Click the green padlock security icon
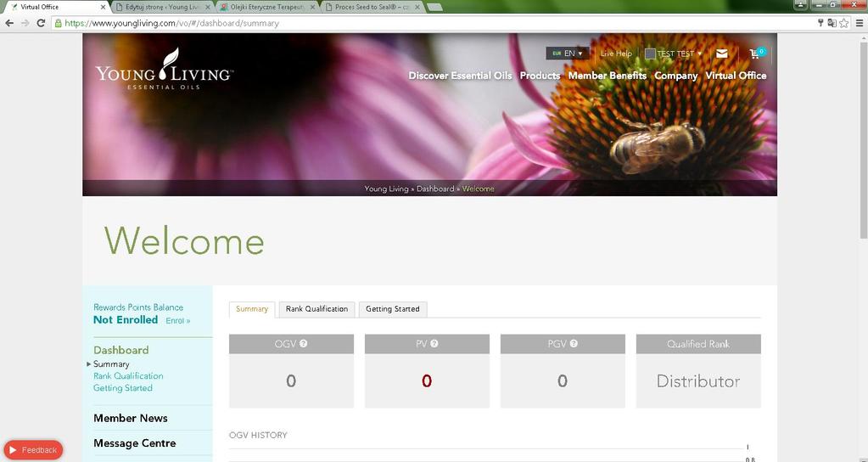This screenshot has height=462, width=868. point(58,23)
